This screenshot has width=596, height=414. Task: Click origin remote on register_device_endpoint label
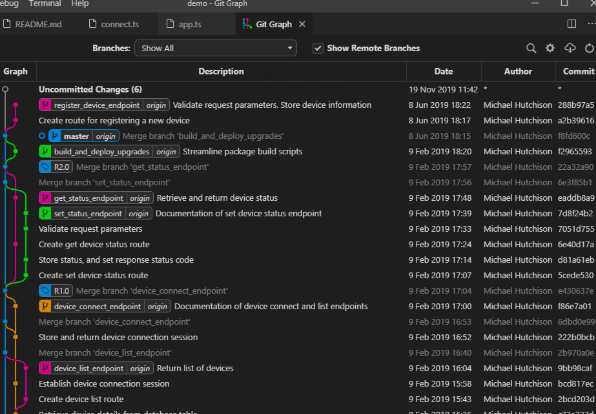(156, 105)
